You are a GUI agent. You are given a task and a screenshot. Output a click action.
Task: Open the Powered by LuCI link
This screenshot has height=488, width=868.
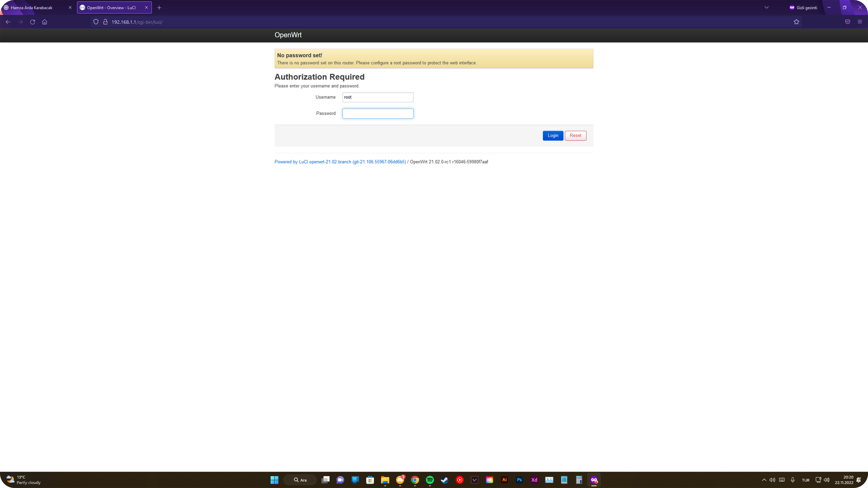340,162
